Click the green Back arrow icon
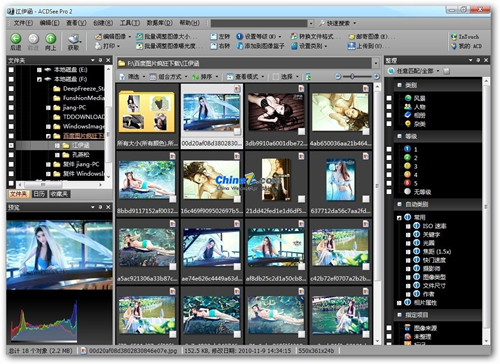 pyautogui.click(x=15, y=38)
